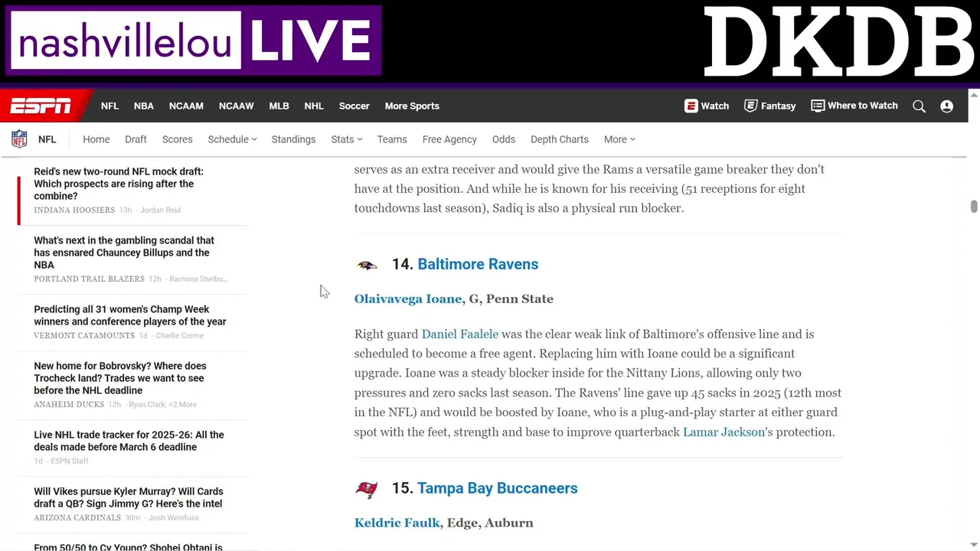Open the Keldric Faulk player link
The image size is (980, 551).
click(397, 523)
